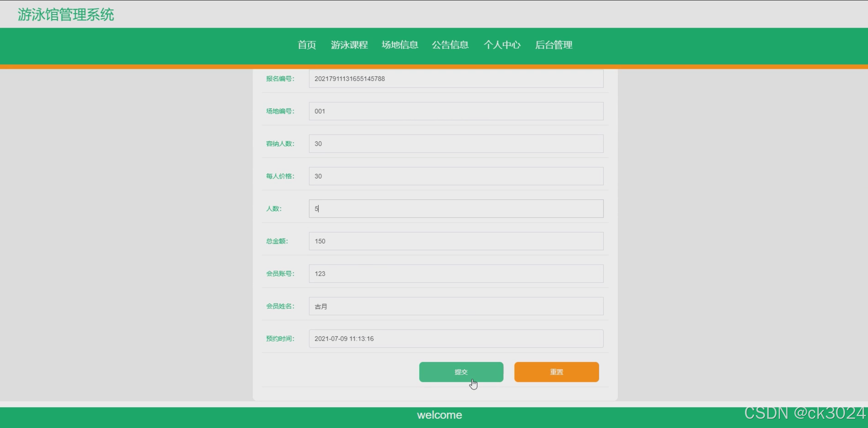Click the 总金额 input showing 150
Screen dimensions: 868x428
tap(455, 241)
